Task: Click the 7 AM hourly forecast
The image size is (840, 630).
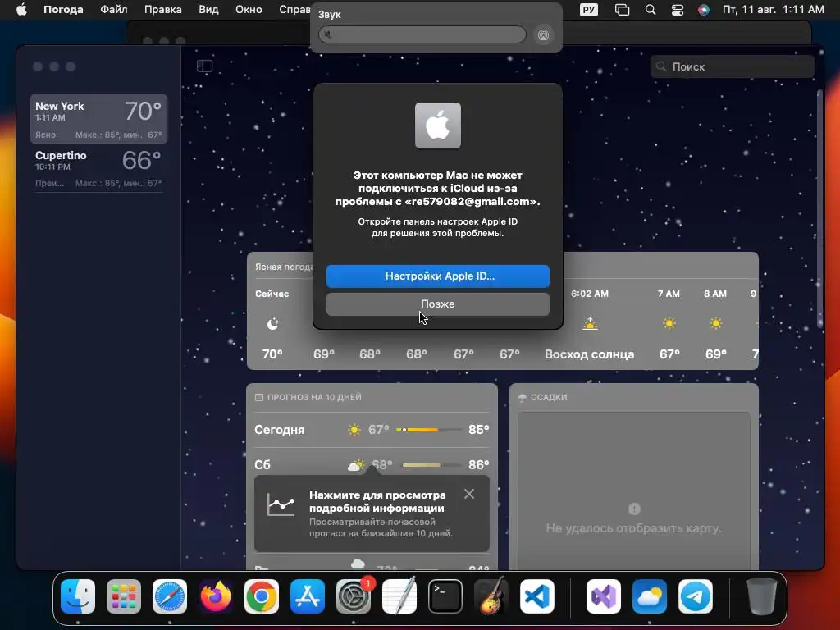Action: pos(669,323)
